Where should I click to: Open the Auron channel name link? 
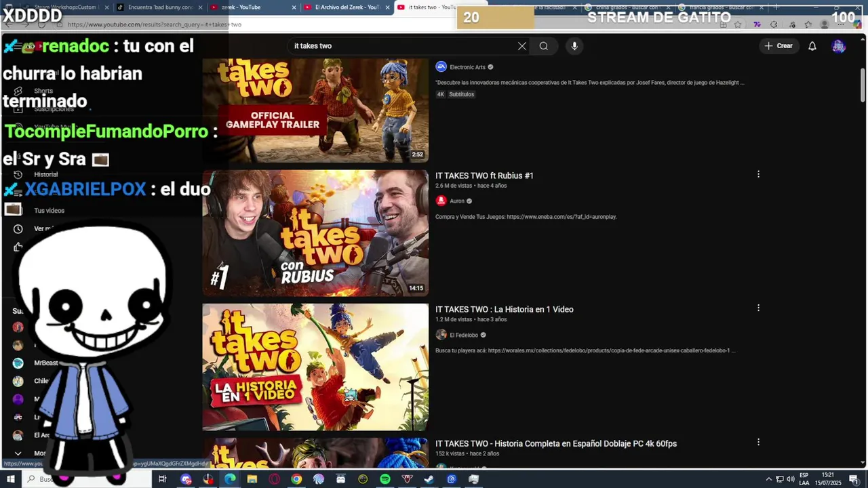[x=457, y=201]
